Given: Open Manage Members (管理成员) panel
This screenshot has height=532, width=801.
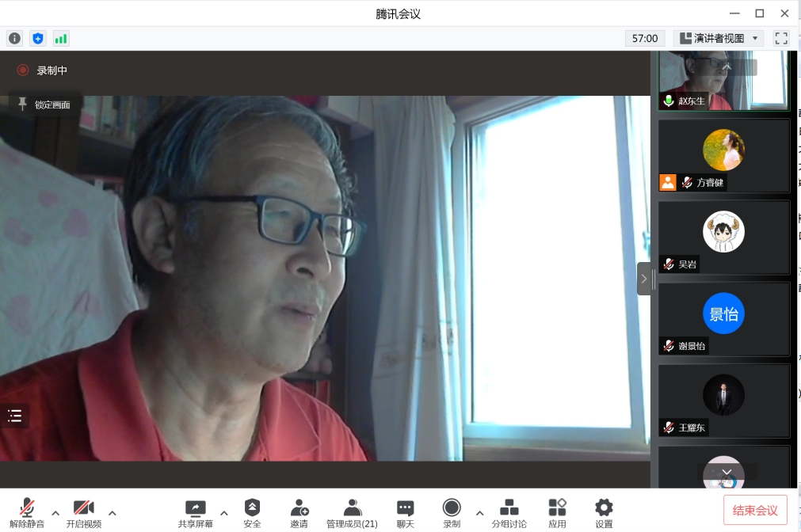Looking at the screenshot, I should pyautogui.click(x=352, y=512).
